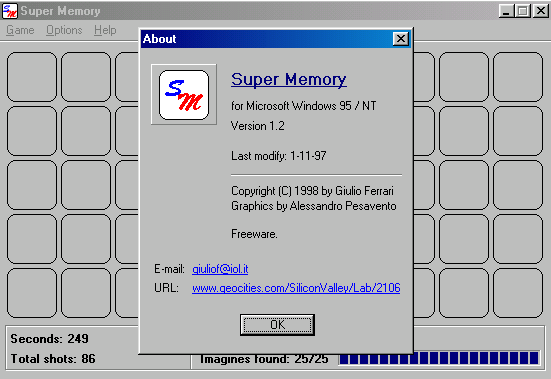Click 'for Microsoft Windows 95 / NT' text
551x379 pixels.
tap(304, 106)
